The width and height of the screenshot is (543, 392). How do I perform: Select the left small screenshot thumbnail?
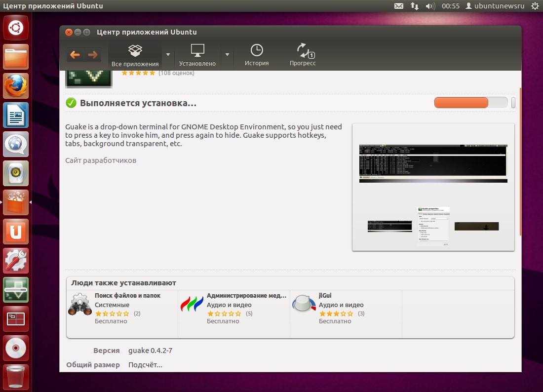(x=389, y=226)
